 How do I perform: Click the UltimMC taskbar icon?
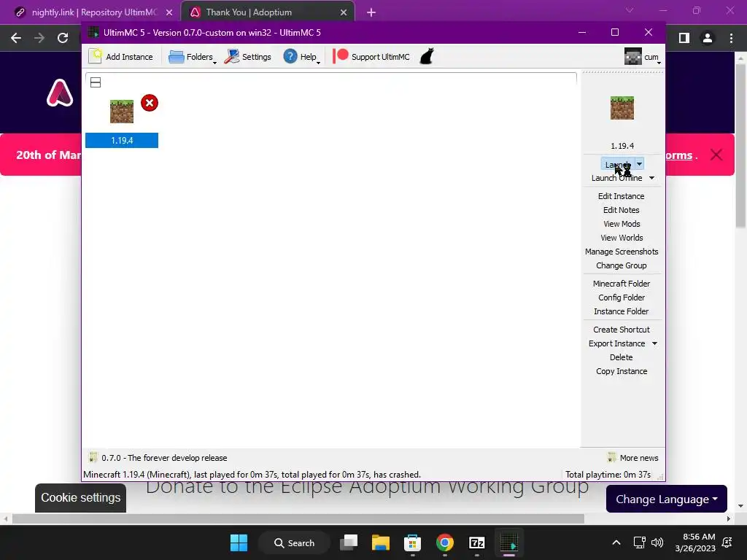(508, 542)
